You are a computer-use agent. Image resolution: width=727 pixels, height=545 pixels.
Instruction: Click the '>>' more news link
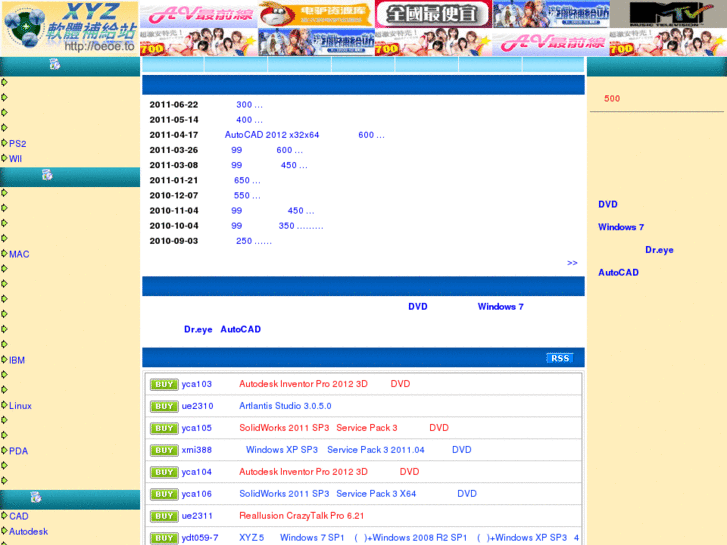(572, 263)
